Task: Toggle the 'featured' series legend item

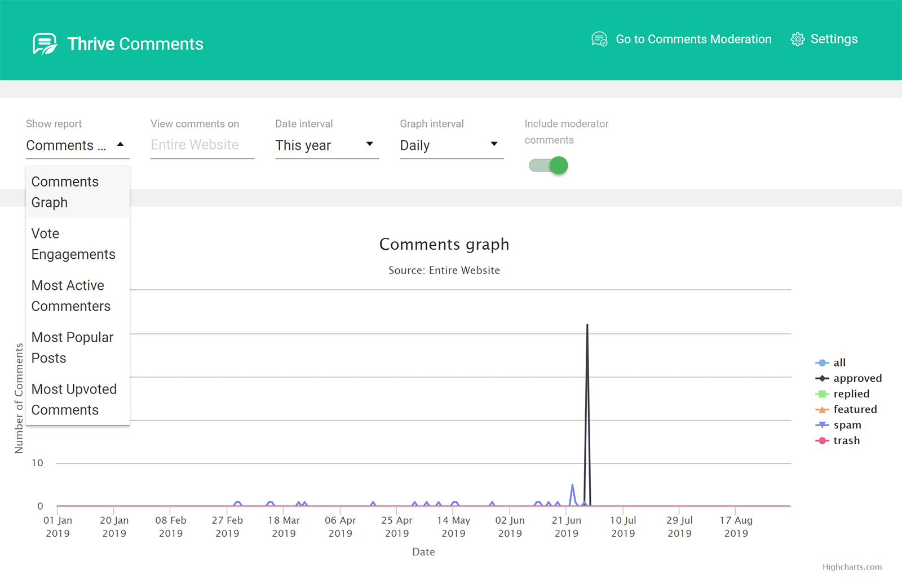Action: (x=846, y=409)
